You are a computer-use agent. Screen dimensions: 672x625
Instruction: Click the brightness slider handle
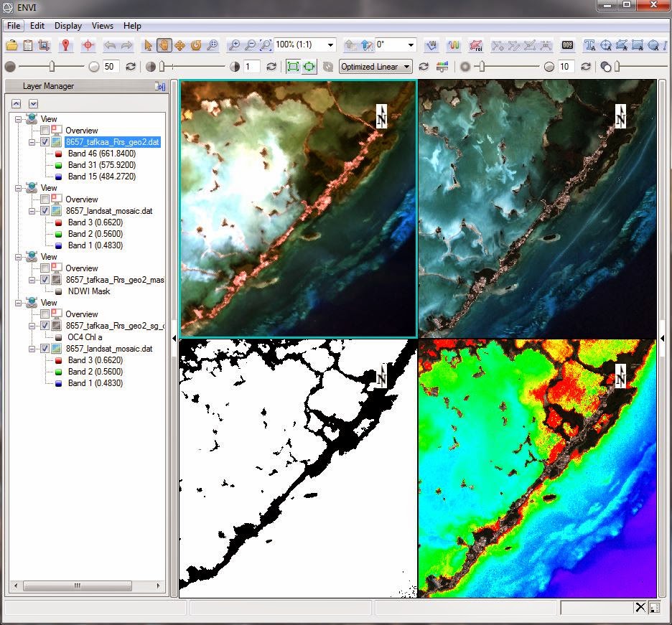(52, 67)
